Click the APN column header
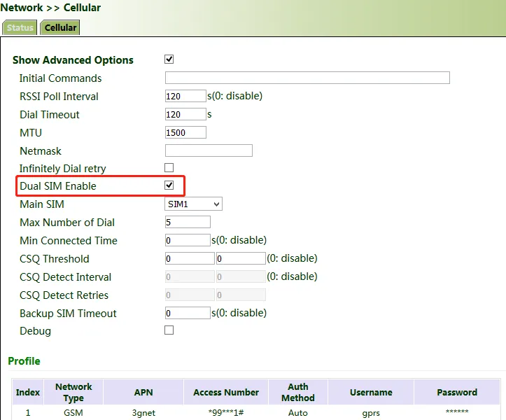Screen dimensions: 506x420 (143, 392)
